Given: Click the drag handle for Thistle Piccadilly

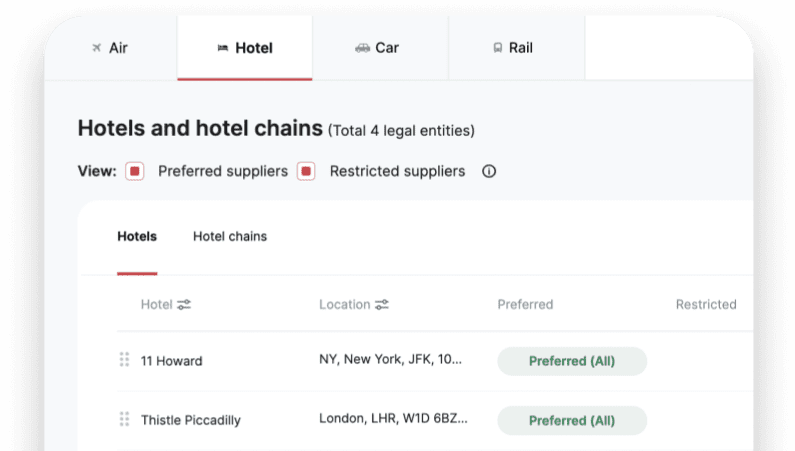Looking at the screenshot, I should (x=124, y=419).
